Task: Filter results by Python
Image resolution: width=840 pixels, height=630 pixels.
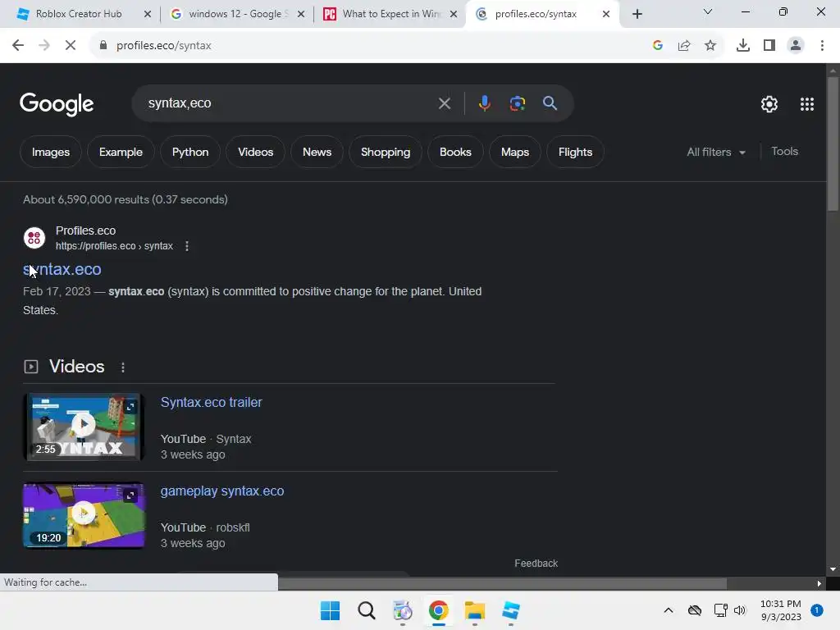Action: pos(190,152)
